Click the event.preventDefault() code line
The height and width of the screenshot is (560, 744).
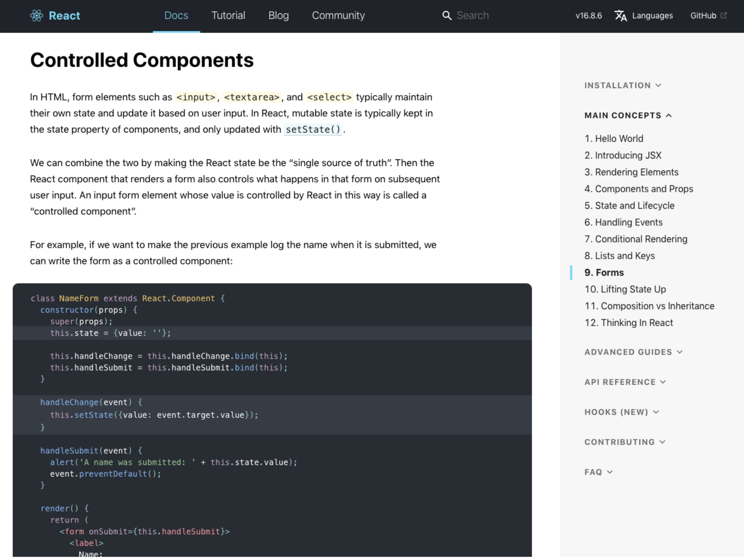pos(106,474)
